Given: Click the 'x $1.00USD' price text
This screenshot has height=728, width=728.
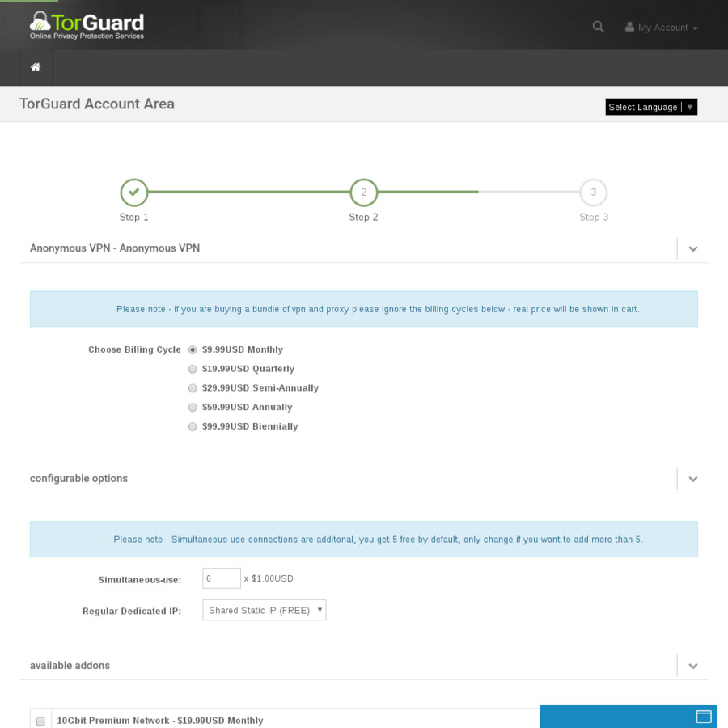Looking at the screenshot, I should [x=269, y=578].
